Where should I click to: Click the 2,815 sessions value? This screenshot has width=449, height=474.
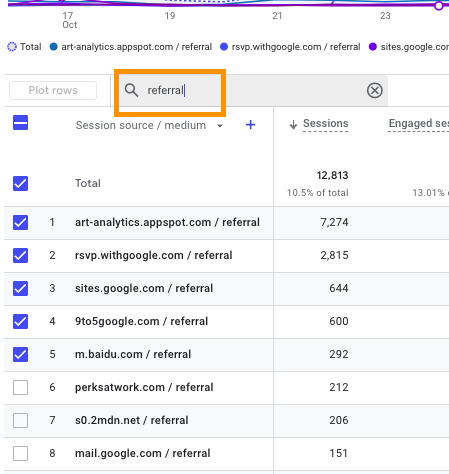[334, 255]
